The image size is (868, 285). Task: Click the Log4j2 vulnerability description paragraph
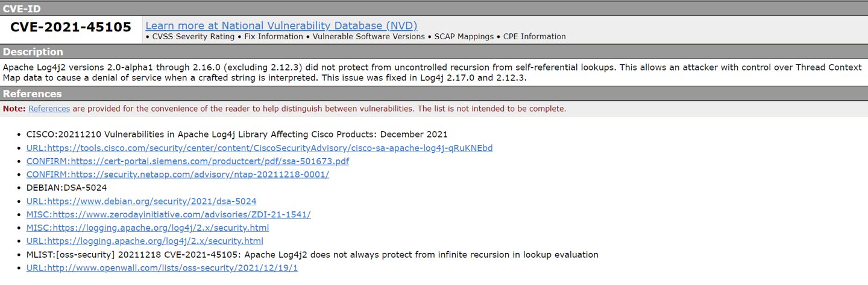coord(432,72)
